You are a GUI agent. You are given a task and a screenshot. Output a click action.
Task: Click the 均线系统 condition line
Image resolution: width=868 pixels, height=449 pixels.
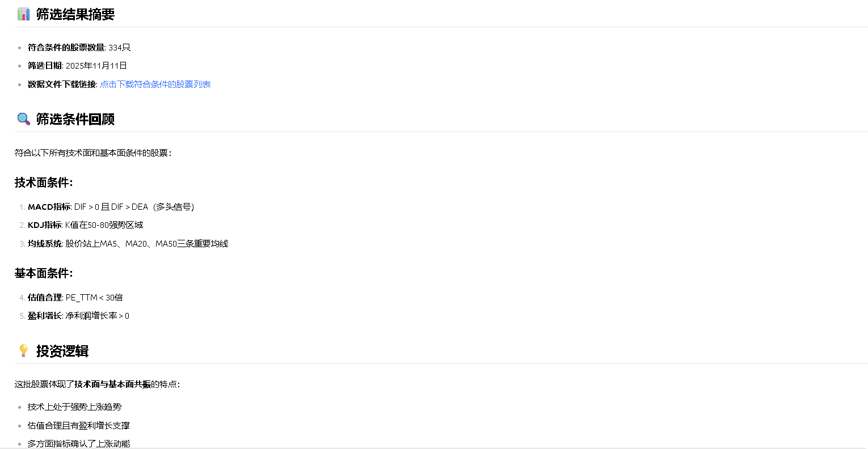[x=128, y=244]
